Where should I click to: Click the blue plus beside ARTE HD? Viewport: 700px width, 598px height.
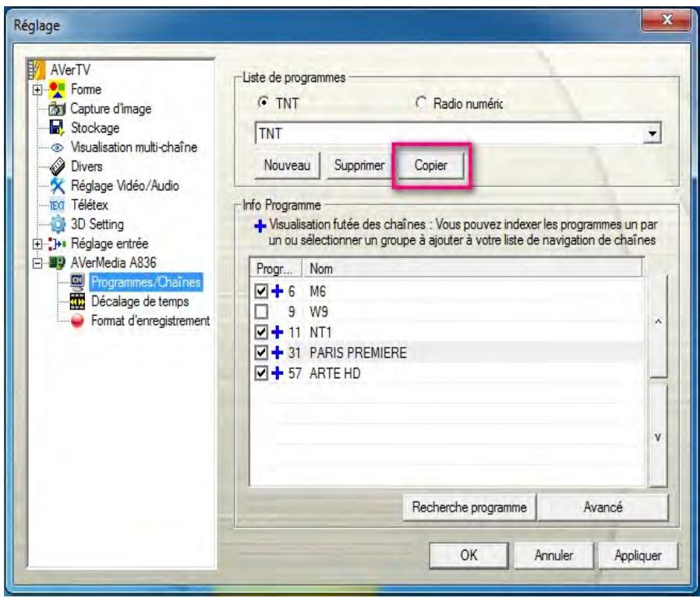[x=278, y=373]
